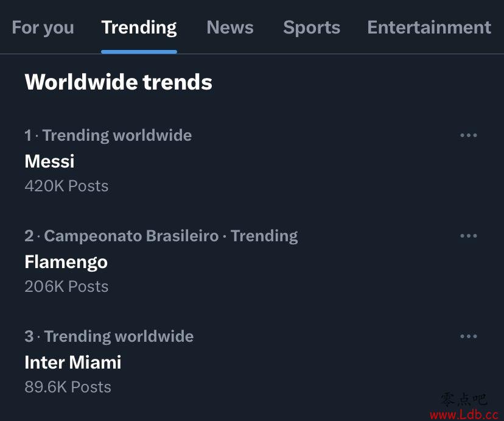This screenshot has height=421, width=504.
Task: Click the 420K Posts count
Action: (x=66, y=186)
